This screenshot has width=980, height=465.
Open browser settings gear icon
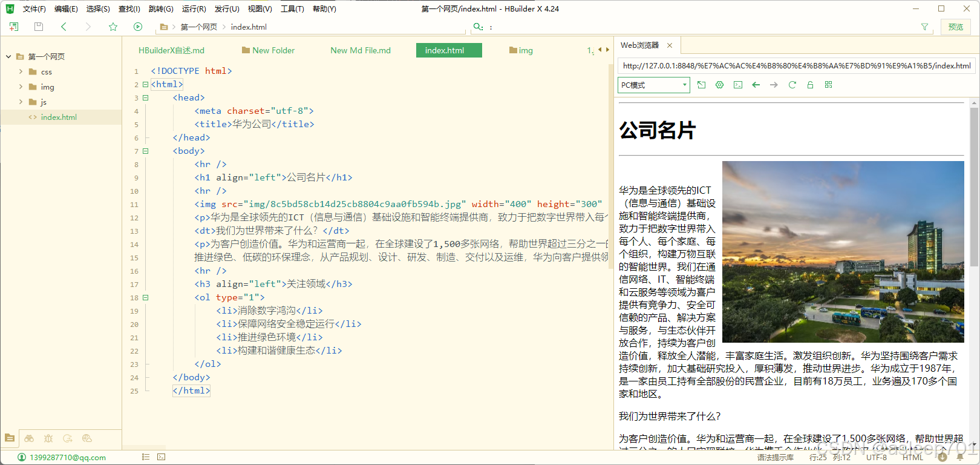[720, 85]
